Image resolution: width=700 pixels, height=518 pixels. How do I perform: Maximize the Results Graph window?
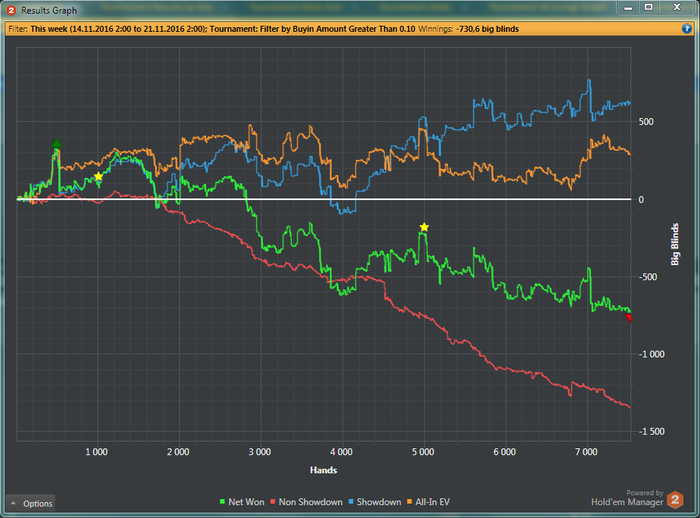click(x=649, y=8)
